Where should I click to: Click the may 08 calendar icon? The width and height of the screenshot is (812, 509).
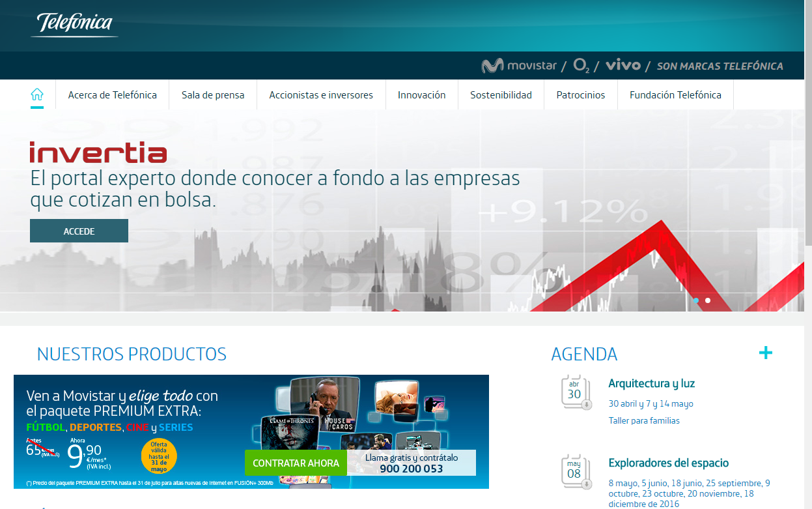[576, 472]
